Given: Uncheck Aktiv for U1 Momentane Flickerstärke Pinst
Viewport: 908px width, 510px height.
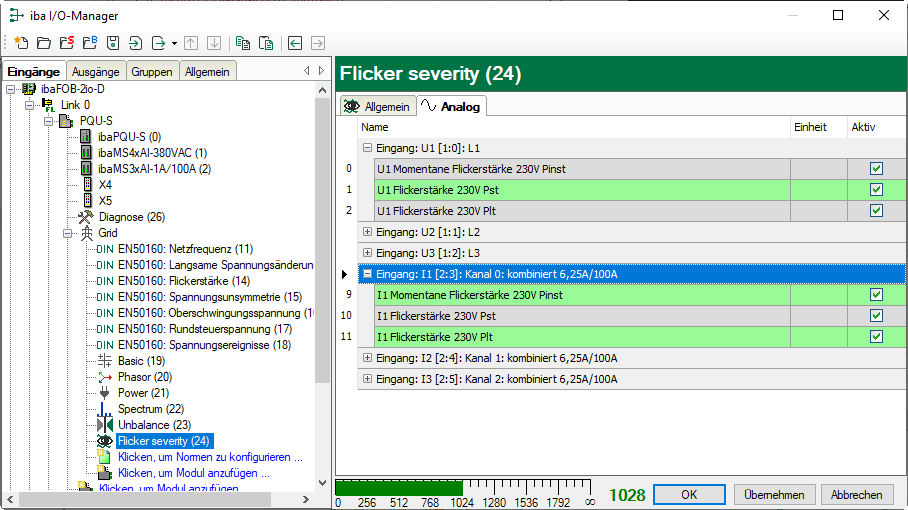Looking at the screenshot, I should [876, 169].
